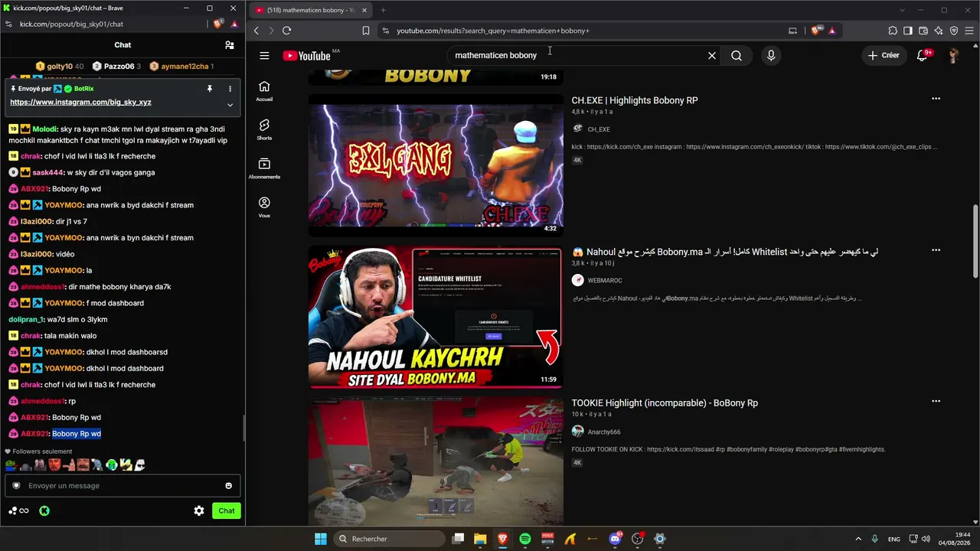Clear the YouTube search query

[712, 55]
